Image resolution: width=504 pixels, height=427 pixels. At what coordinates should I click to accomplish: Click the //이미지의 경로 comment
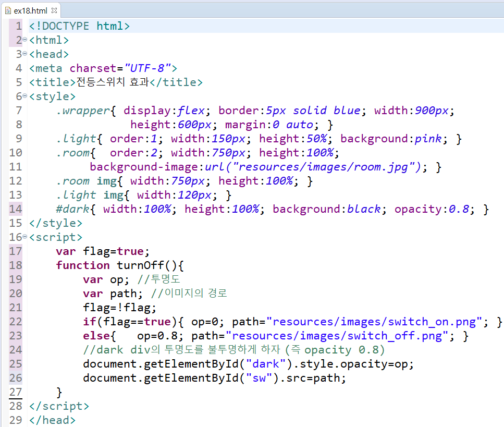click(x=189, y=293)
